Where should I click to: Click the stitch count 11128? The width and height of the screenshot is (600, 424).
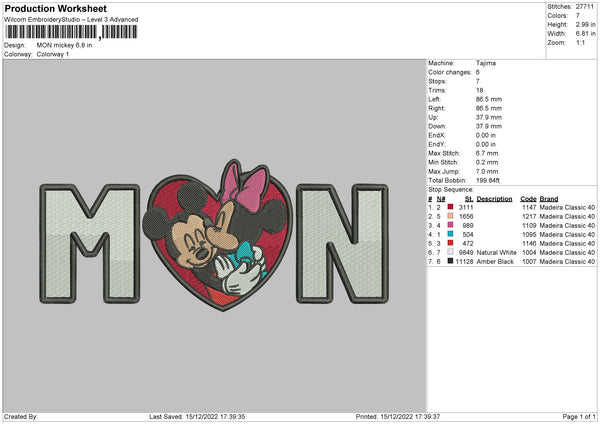[x=465, y=262]
